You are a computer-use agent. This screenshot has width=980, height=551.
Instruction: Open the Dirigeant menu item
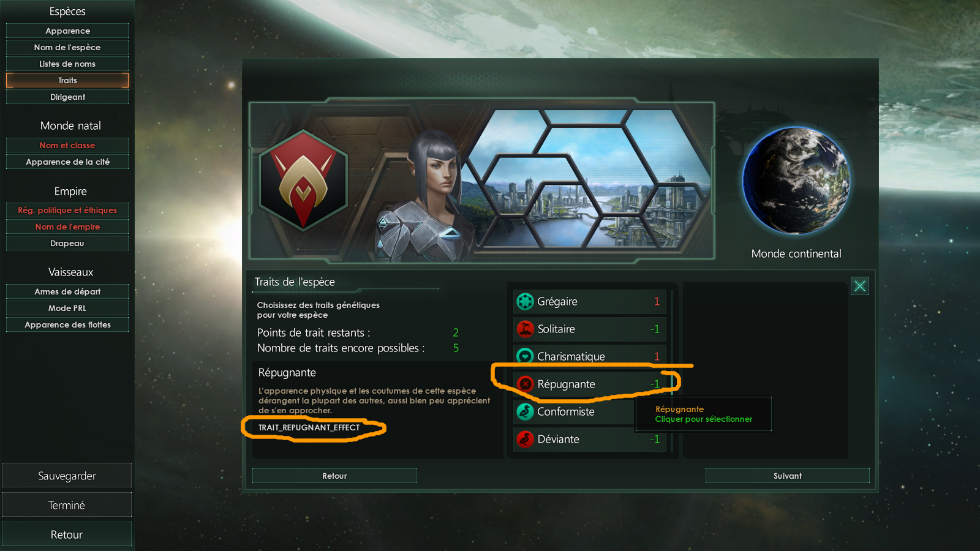tap(67, 97)
